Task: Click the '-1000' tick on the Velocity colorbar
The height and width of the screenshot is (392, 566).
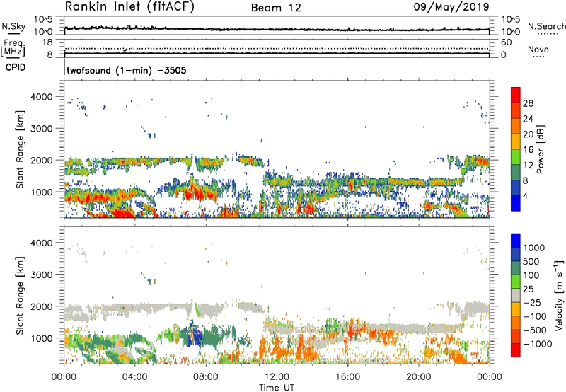Action: click(x=537, y=344)
